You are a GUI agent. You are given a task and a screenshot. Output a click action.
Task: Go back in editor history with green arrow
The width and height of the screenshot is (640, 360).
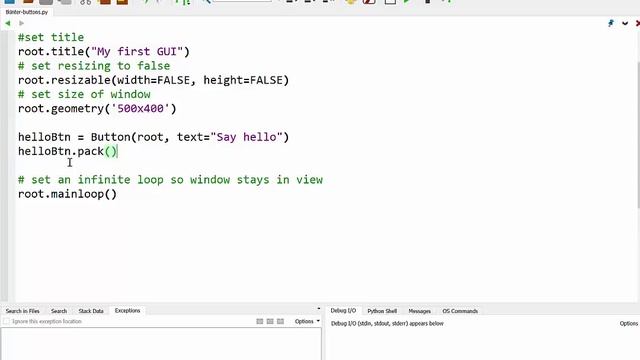click(8, 23)
